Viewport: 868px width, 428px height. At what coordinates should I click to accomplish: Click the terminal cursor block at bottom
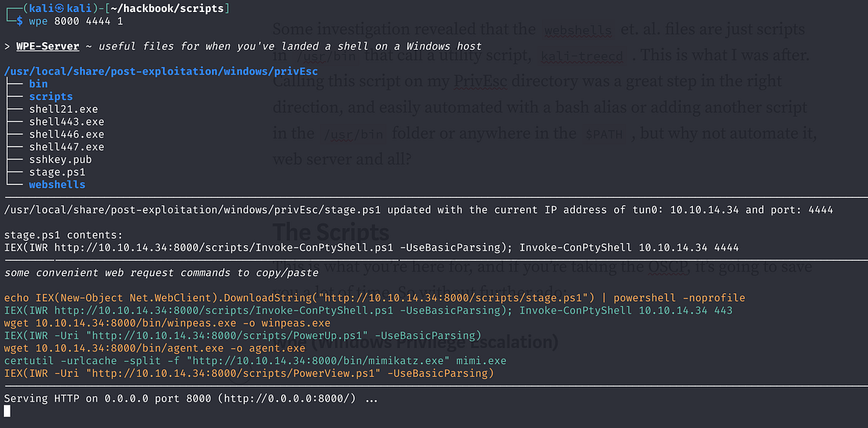tap(7, 411)
